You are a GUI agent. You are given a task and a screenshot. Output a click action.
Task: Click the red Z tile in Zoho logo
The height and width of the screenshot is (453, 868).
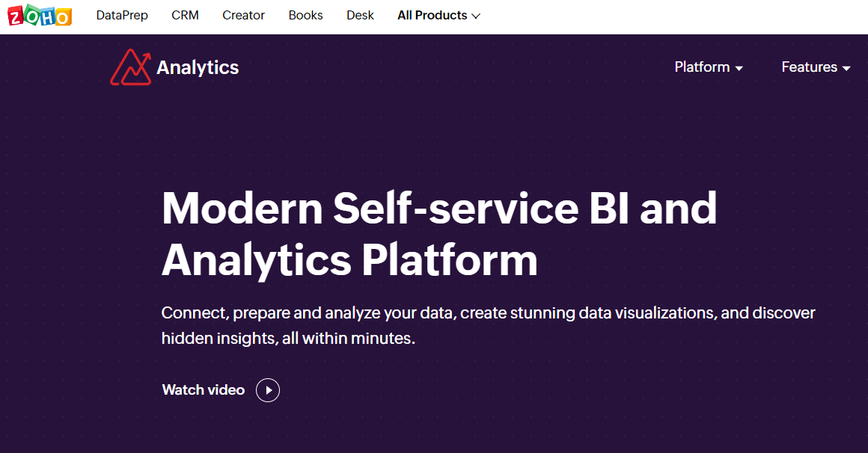[x=16, y=16]
